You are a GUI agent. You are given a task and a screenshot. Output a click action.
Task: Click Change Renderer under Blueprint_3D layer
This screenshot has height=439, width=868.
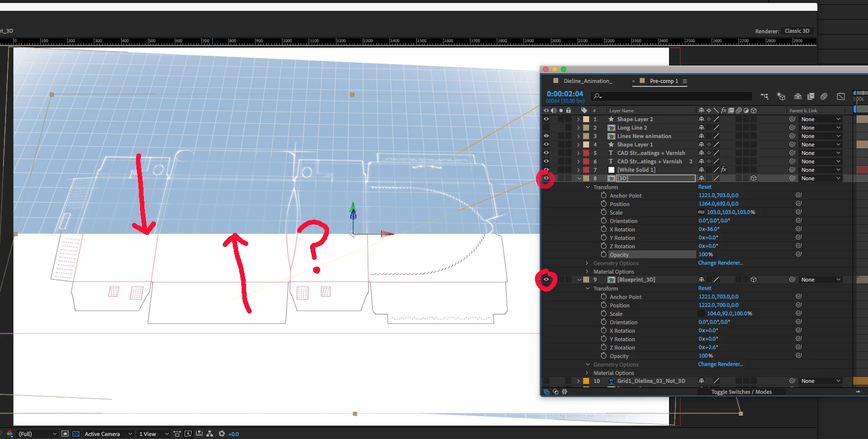[x=721, y=364]
